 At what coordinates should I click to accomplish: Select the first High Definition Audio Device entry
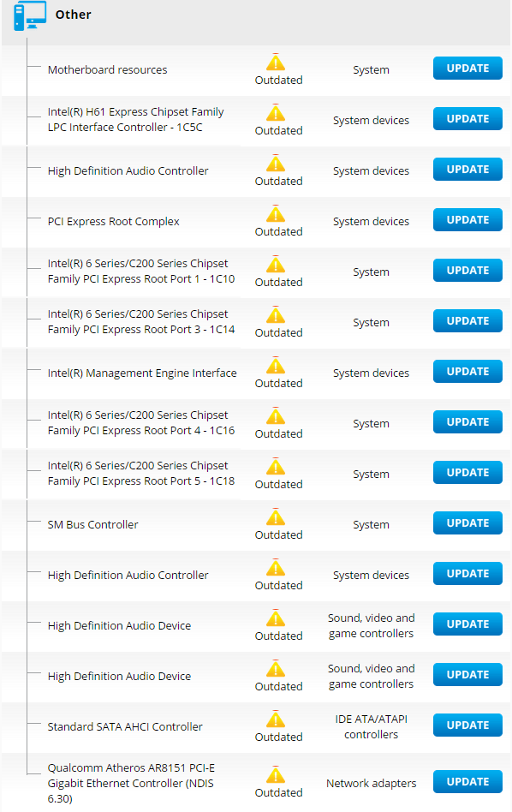119,625
